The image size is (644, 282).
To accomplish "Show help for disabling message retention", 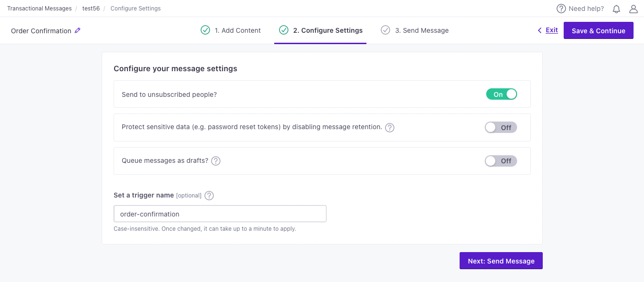I will (x=390, y=127).
